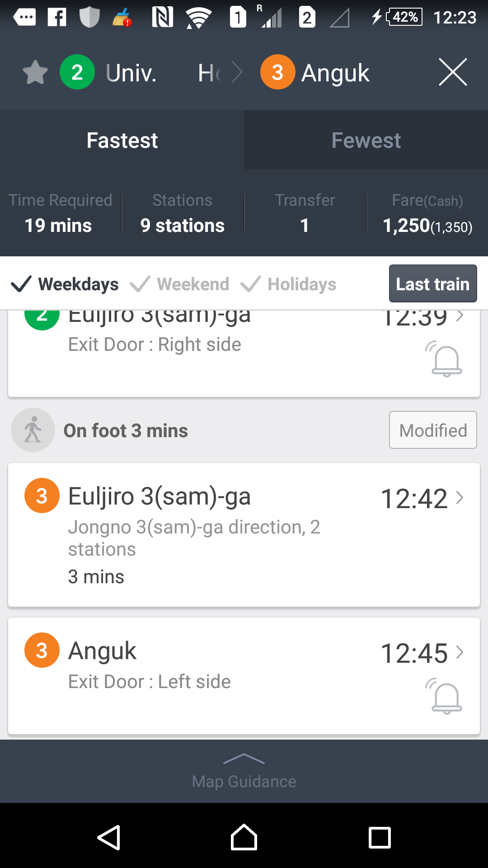
Task: Select the Weekend schedule option
Action: point(180,284)
